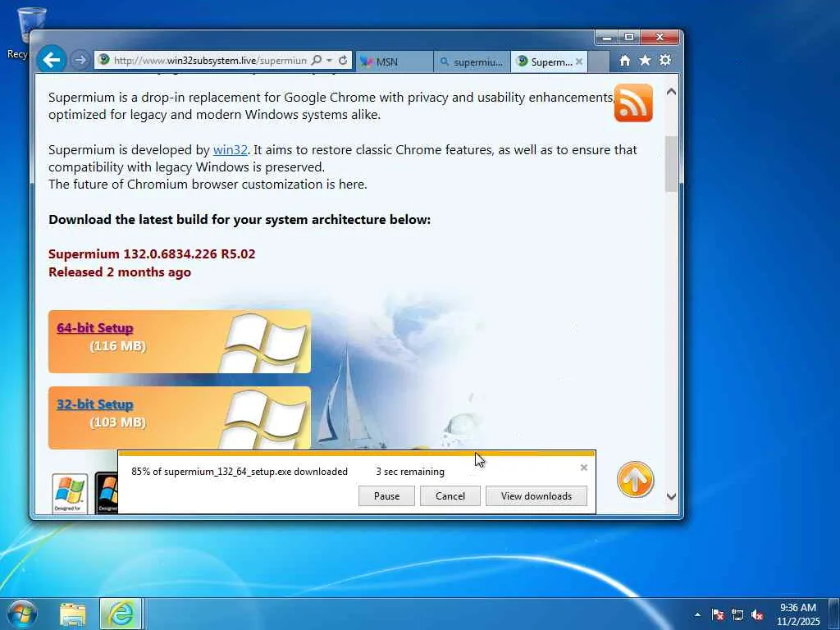Click the yellow download progress bar
Screen dimensions: 840x630
click(x=357, y=454)
